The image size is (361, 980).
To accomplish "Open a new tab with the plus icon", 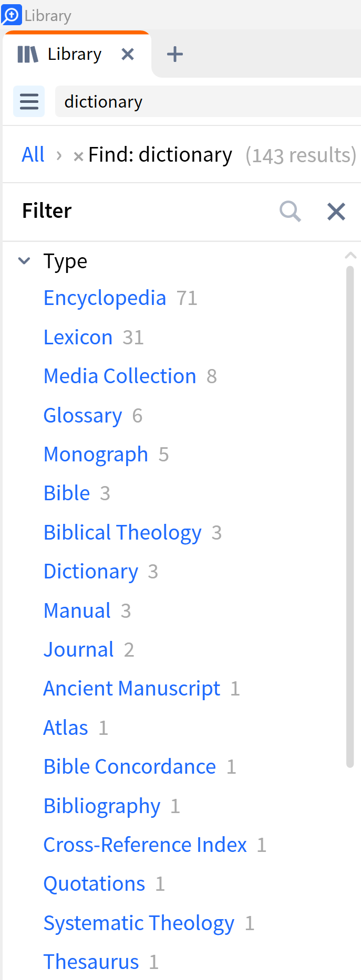I will pos(174,54).
